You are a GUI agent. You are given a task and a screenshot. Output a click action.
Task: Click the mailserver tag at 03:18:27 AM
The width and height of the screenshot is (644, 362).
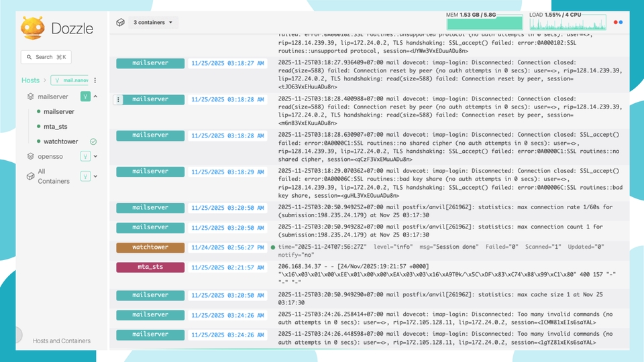150,63
